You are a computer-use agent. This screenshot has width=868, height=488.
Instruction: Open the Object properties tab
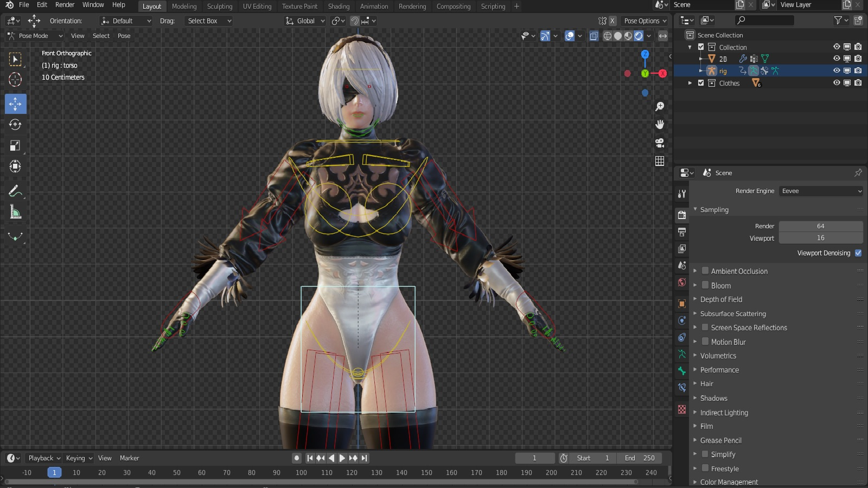pos(682,304)
